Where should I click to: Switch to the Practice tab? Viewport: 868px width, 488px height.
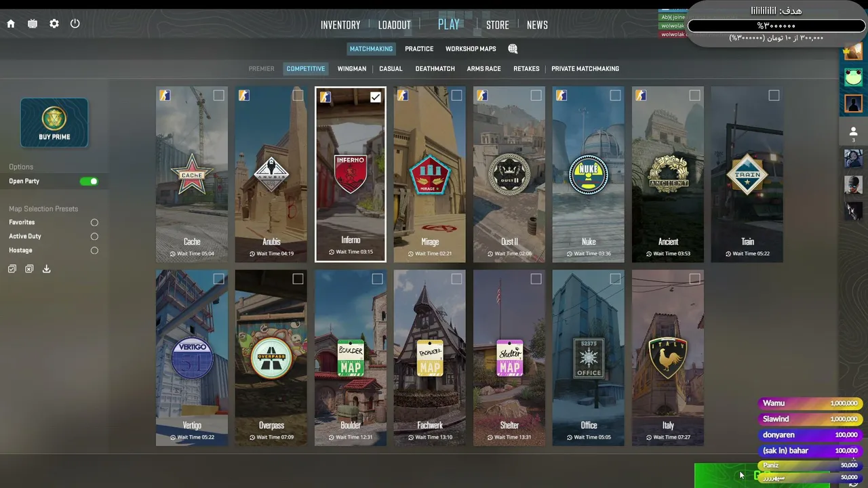coord(419,49)
